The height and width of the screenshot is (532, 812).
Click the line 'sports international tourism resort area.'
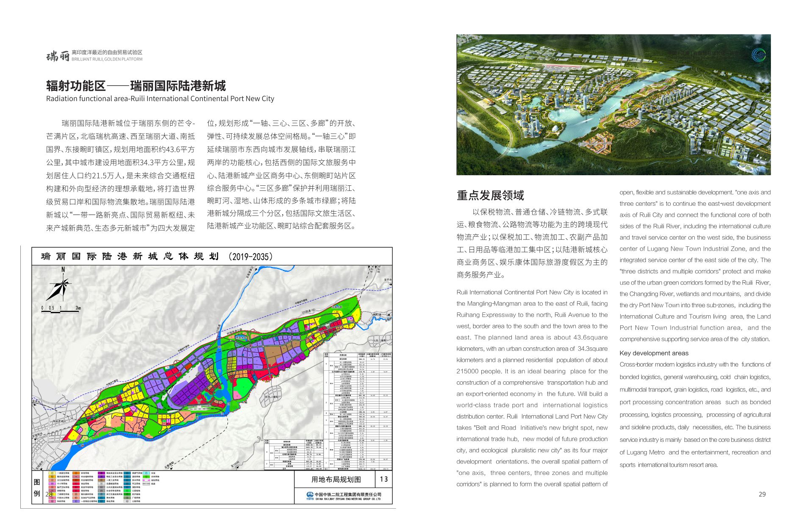pyautogui.click(x=668, y=465)
